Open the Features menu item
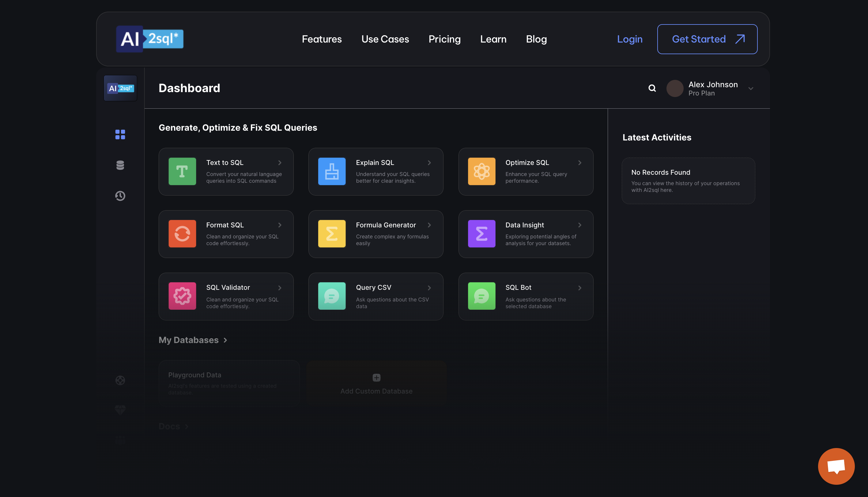Viewport: 868px width, 497px height. (x=322, y=39)
